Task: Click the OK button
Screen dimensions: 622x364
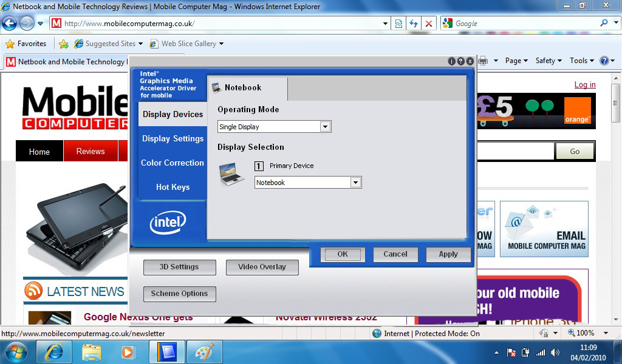Action: click(x=343, y=254)
